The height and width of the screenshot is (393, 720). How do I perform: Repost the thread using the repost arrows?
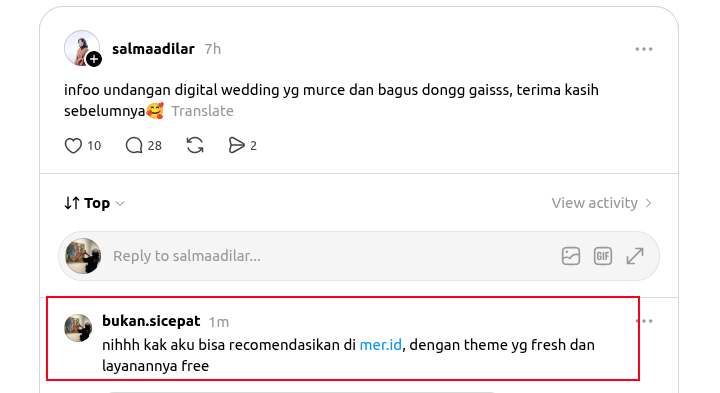coord(195,146)
